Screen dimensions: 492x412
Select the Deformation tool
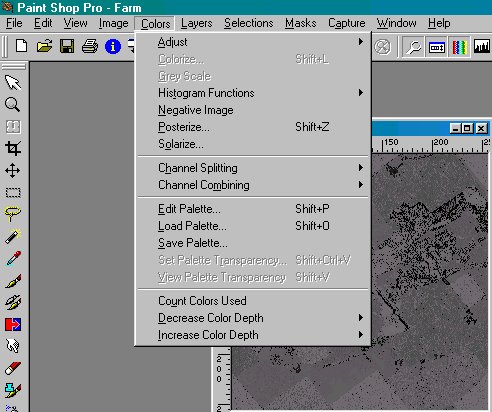[13, 127]
